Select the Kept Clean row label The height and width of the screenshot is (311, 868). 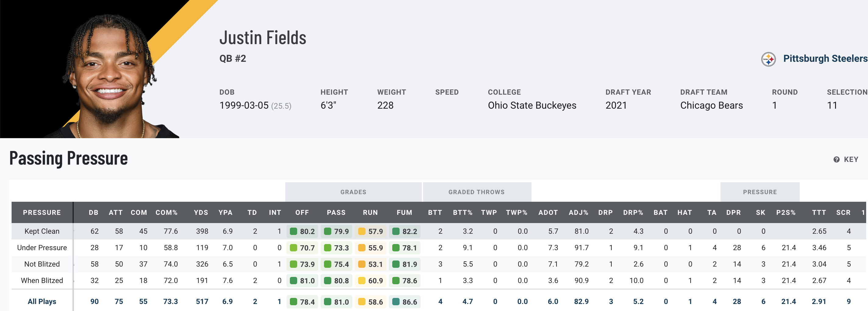click(x=42, y=231)
